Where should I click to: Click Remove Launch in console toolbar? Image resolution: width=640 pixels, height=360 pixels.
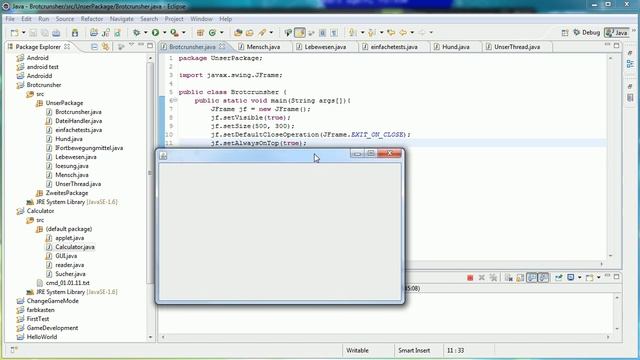click(x=482, y=278)
